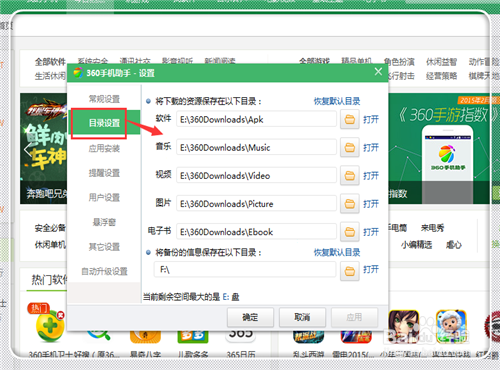Screen dimensions: 500x370
Task: Click 打开 next to Video path
Action: pos(371,175)
